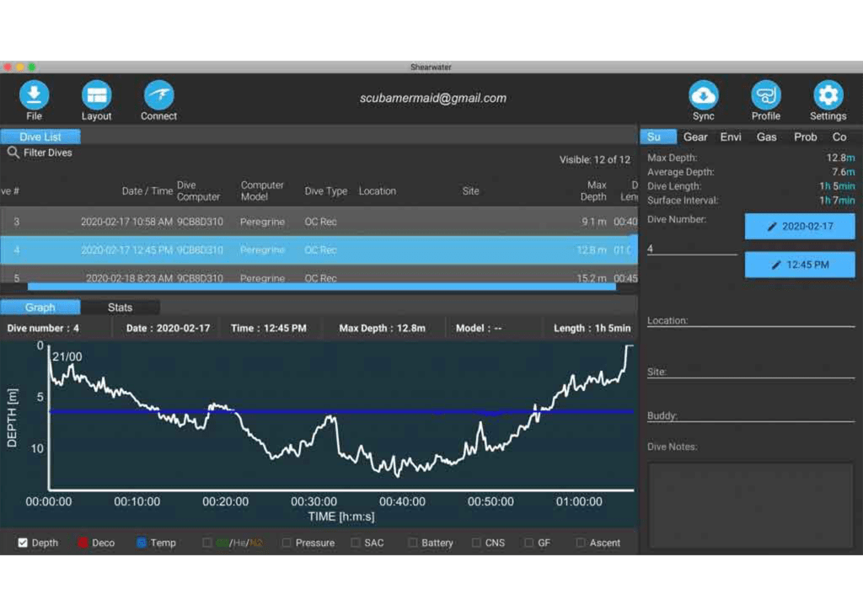Edit the dive time 12:45 PM button
This screenshot has width=863, height=616.
click(799, 265)
